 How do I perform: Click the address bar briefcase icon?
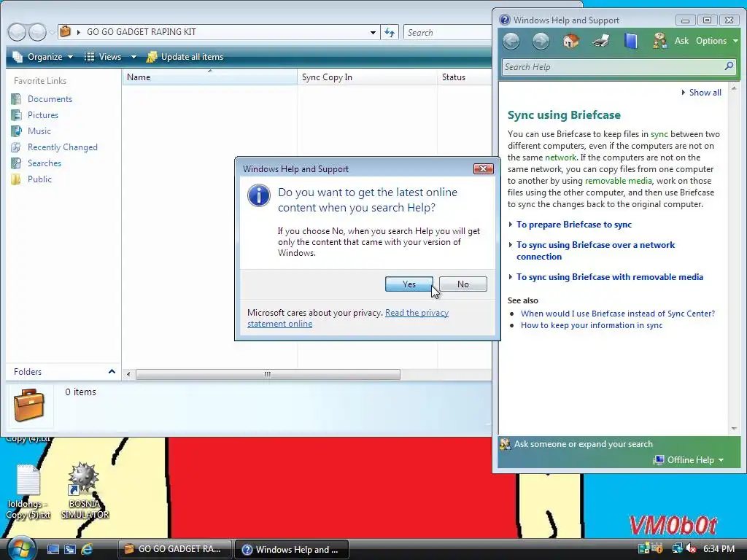[66, 32]
